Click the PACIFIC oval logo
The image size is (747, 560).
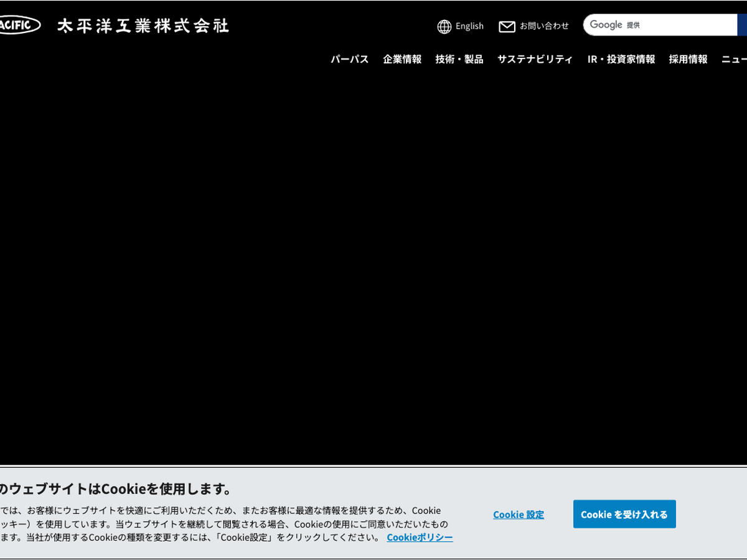point(19,26)
